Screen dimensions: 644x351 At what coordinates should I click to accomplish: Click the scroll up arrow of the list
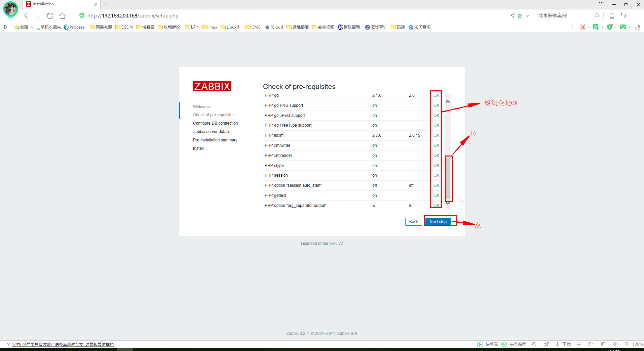448,101
